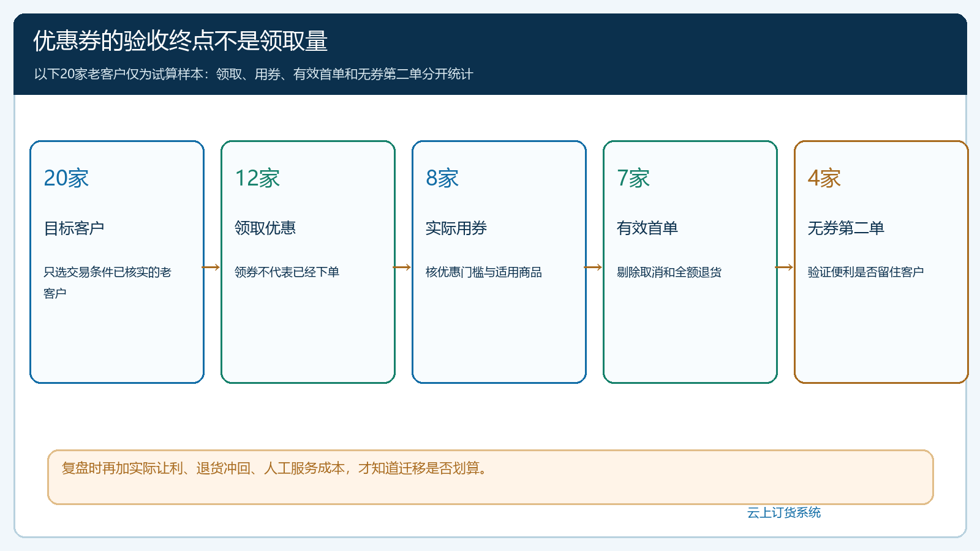Image resolution: width=980 pixels, height=551 pixels.
Task: Click the arrow between 8家 and 7家 cards
Action: 594,267
